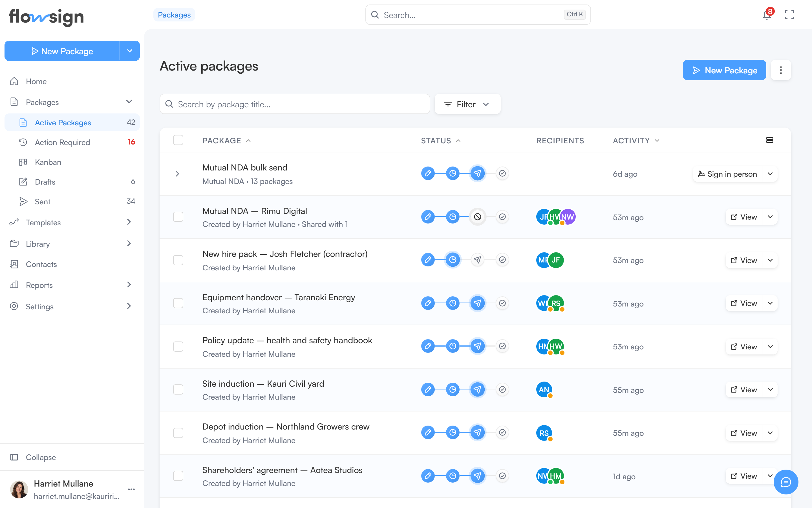Image resolution: width=812 pixels, height=508 pixels.
Task: Click RS avatar on Northland Growers row
Action: (x=544, y=433)
